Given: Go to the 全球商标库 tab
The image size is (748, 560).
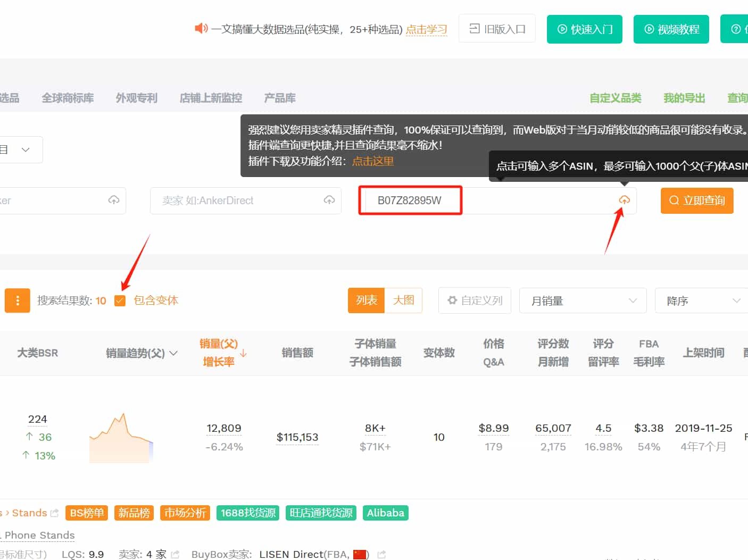Looking at the screenshot, I should pos(68,98).
